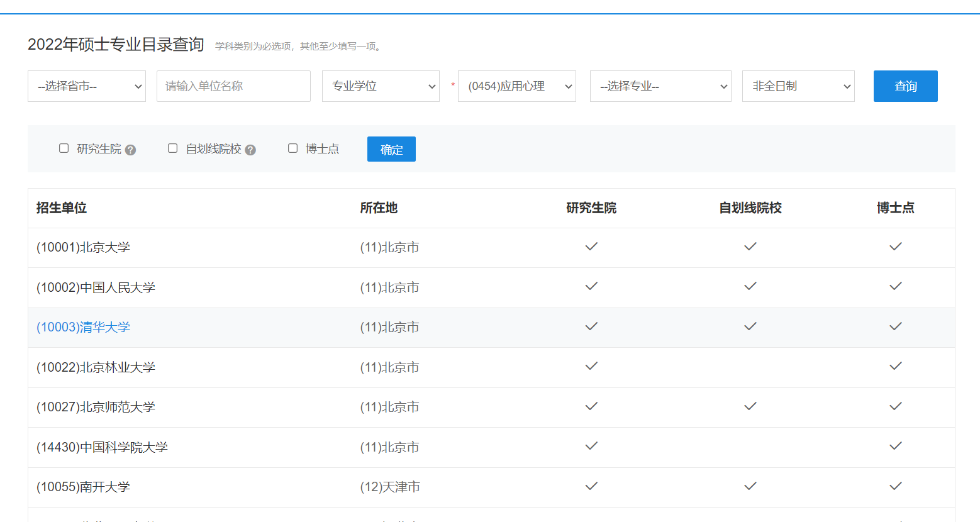Check the 博士点 checkbox
The image size is (980, 522).
point(292,148)
